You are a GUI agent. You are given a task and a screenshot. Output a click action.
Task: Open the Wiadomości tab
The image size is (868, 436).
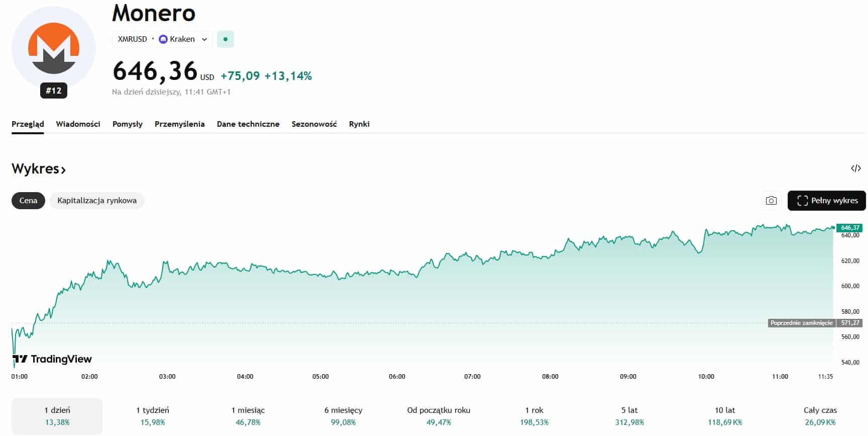tap(78, 124)
